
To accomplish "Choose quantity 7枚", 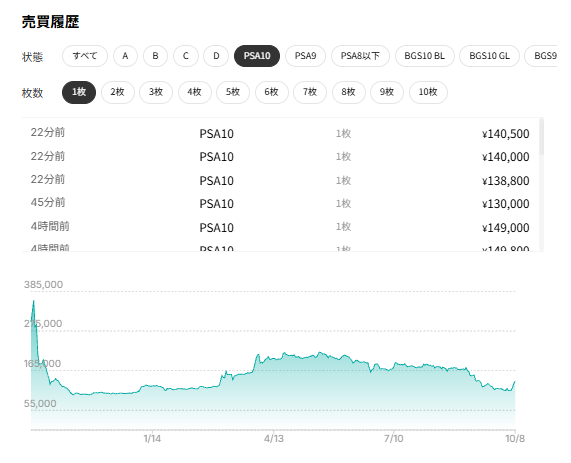I will point(310,92).
